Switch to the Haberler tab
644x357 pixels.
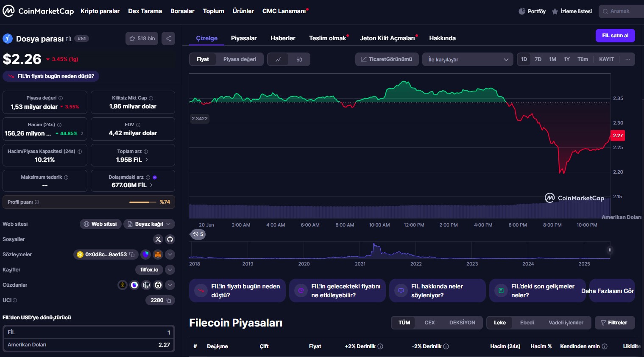283,38
